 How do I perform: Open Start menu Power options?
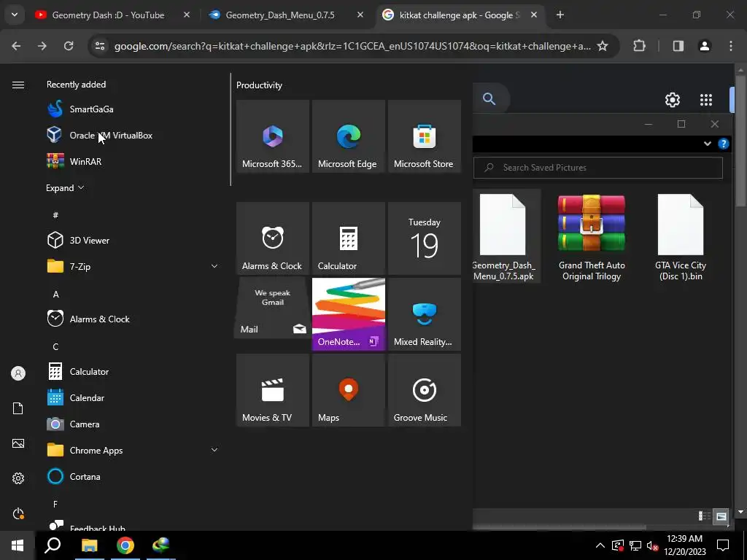[x=18, y=513]
